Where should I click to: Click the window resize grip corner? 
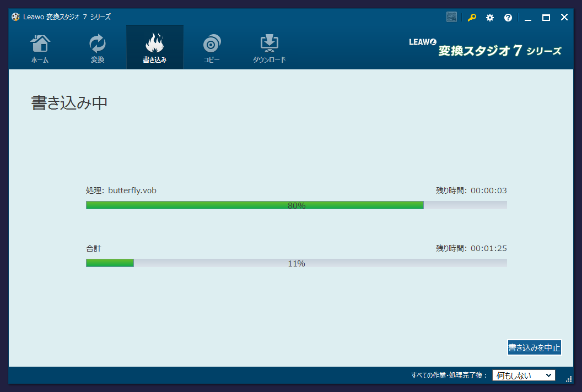tap(569, 379)
